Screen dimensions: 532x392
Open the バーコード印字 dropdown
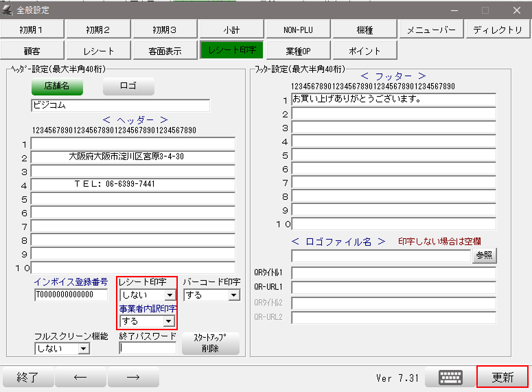pyautogui.click(x=233, y=295)
